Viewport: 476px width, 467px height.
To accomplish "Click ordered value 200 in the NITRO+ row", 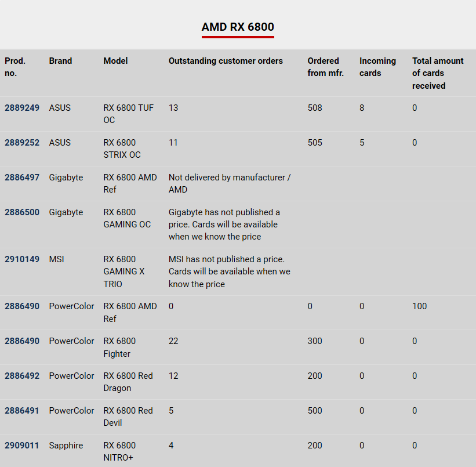I will [314, 446].
